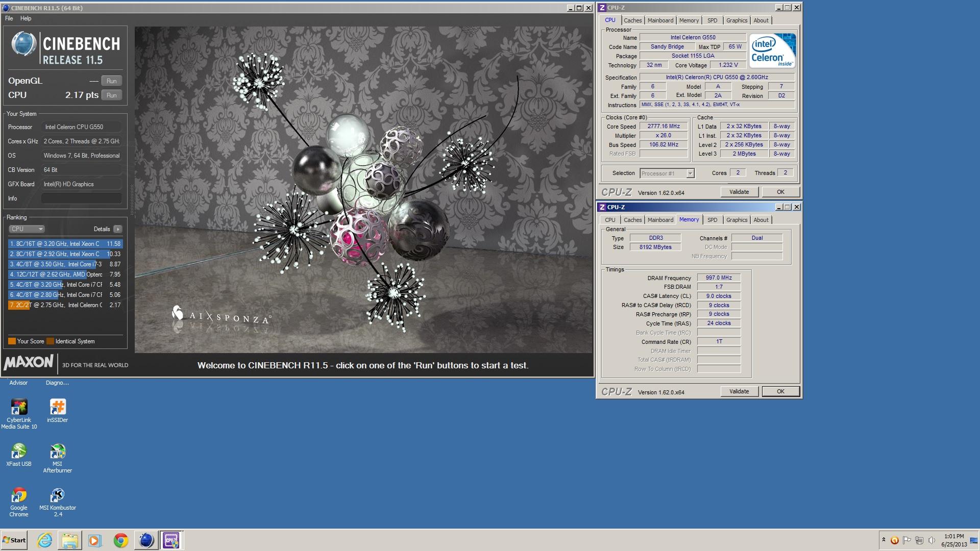Click OK in the bottom CPU-Z window
Screen dimensions: 980x551
780,391
